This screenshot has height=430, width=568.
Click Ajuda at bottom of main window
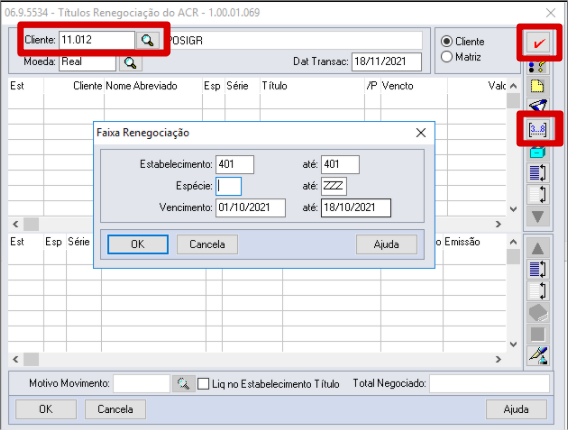tap(516, 409)
